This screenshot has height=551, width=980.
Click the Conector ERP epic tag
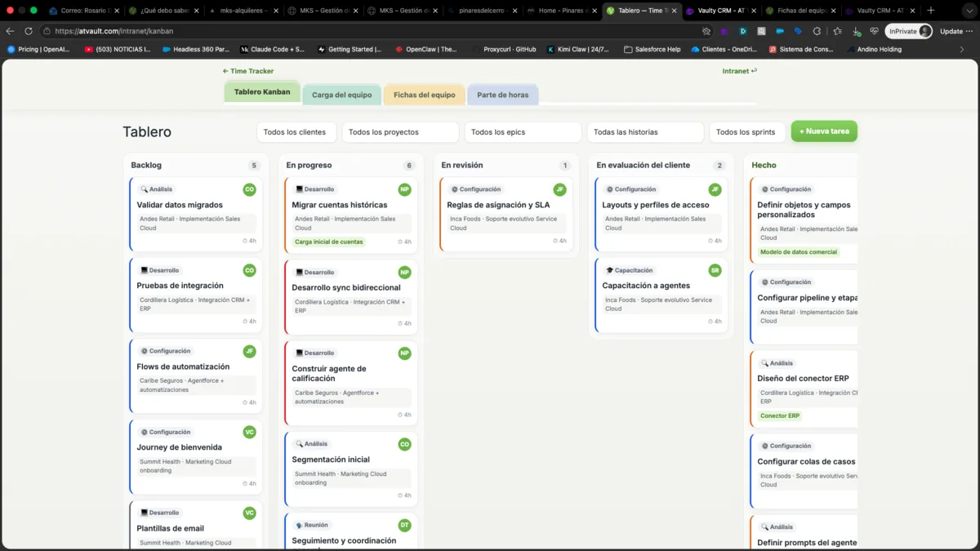pos(780,415)
